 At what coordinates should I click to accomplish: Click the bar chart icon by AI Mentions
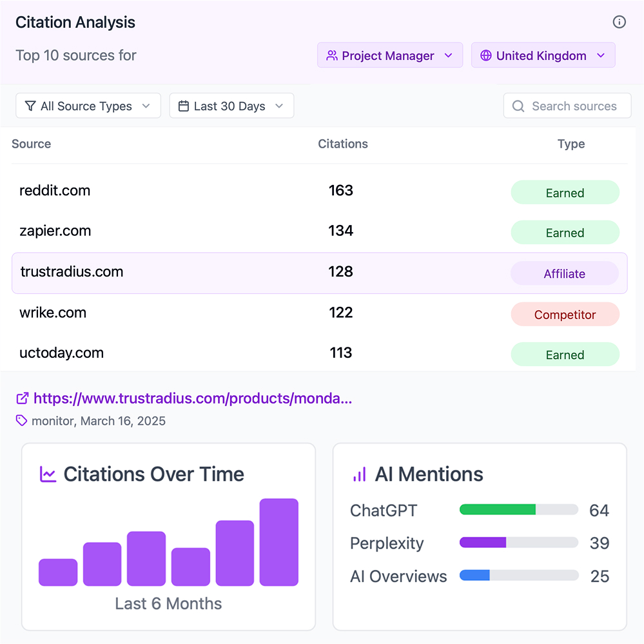coord(359,474)
